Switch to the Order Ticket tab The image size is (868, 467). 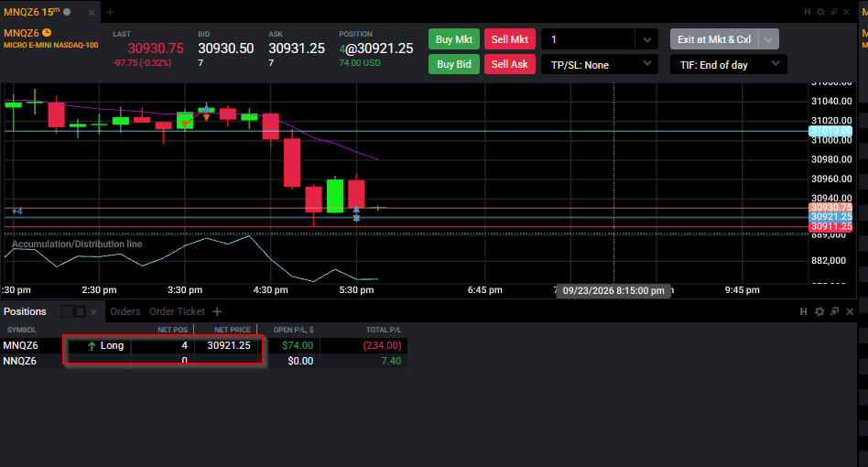[177, 311]
